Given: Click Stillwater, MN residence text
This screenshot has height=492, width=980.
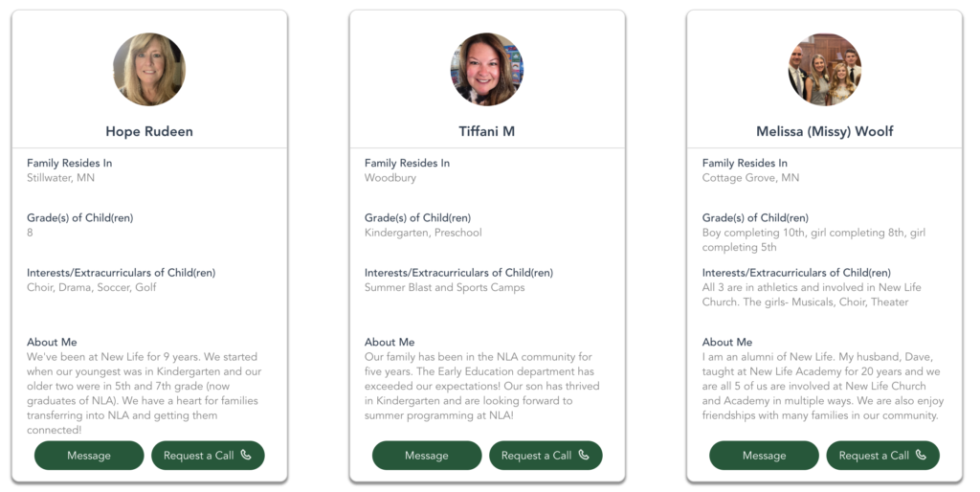Looking at the screenshot, I should click(60, 177).
